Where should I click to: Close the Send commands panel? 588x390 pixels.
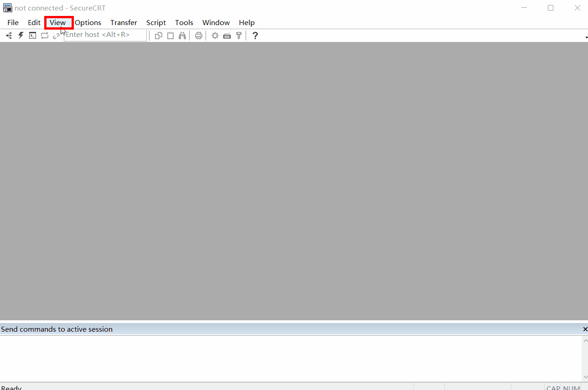pyautogui.click(x=585, y=329)
